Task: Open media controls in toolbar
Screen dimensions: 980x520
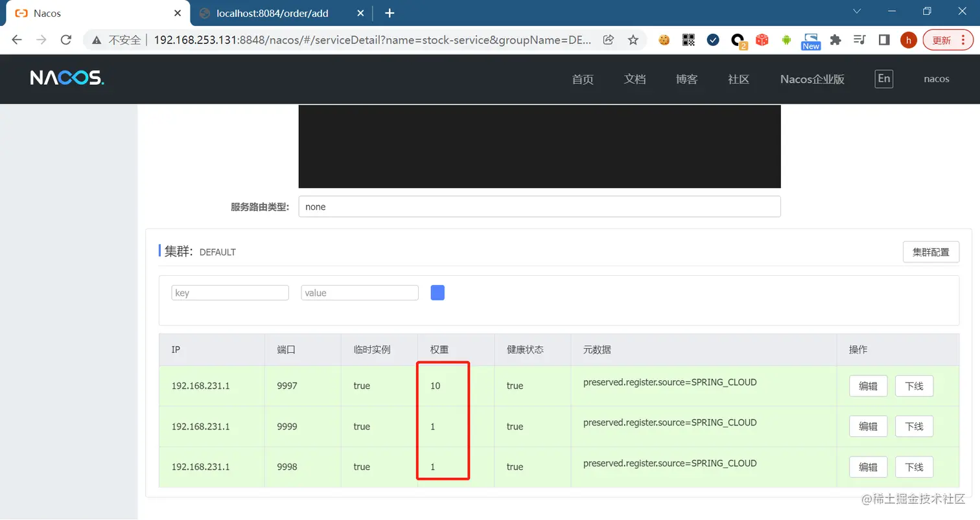Action: click(860, 40)
